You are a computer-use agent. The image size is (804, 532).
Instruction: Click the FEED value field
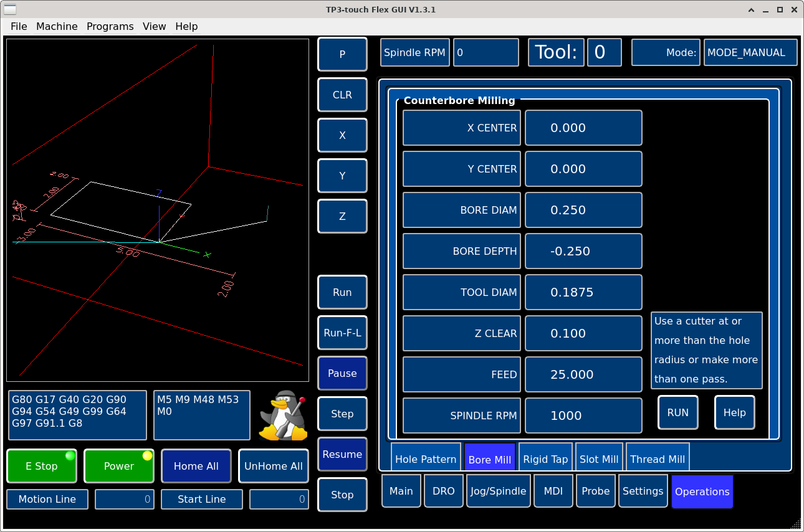pyautogui.click(x=583, y=374)
